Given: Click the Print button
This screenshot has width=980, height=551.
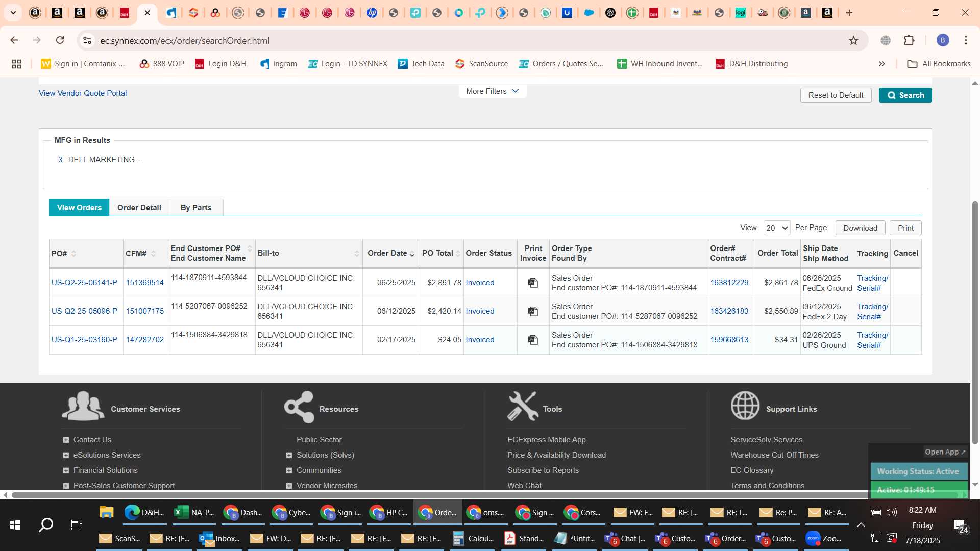Looking at the screenshot, I should point(905,228).
